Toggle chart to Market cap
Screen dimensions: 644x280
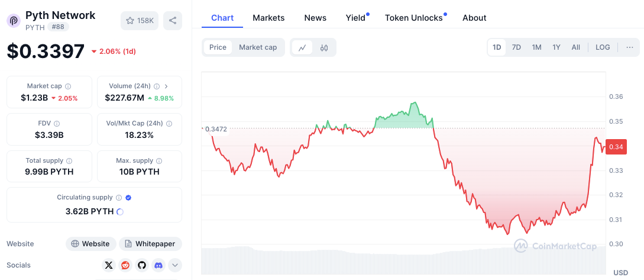coord(258,47)
